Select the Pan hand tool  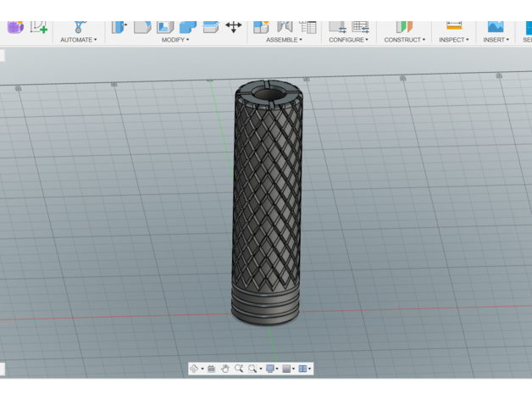225,369
